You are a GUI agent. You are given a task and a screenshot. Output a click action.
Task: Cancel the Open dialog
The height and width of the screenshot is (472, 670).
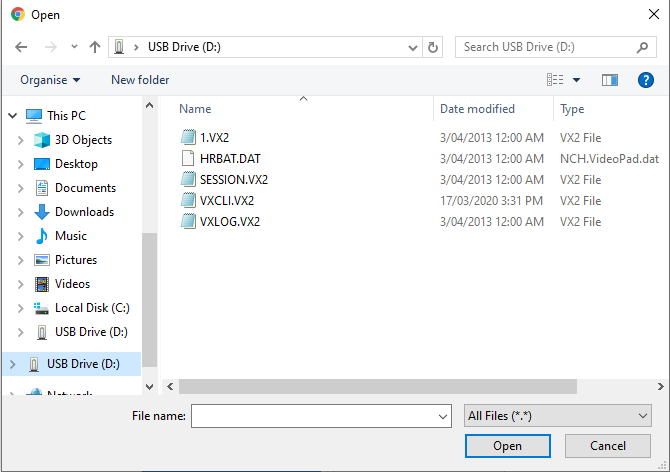pyautogui.click(x=608, y=446)
